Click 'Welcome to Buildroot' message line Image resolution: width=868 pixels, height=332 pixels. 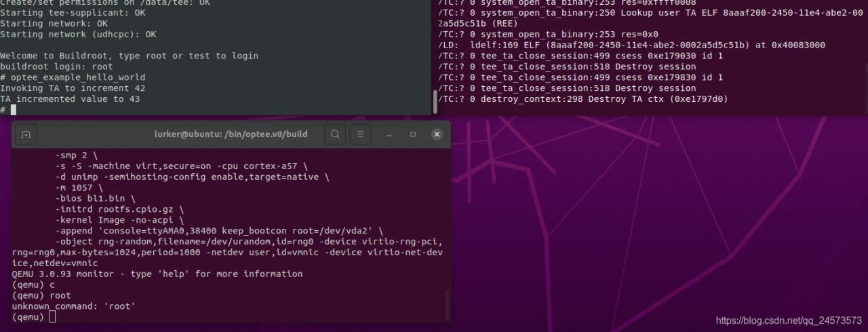pos(129,56)
